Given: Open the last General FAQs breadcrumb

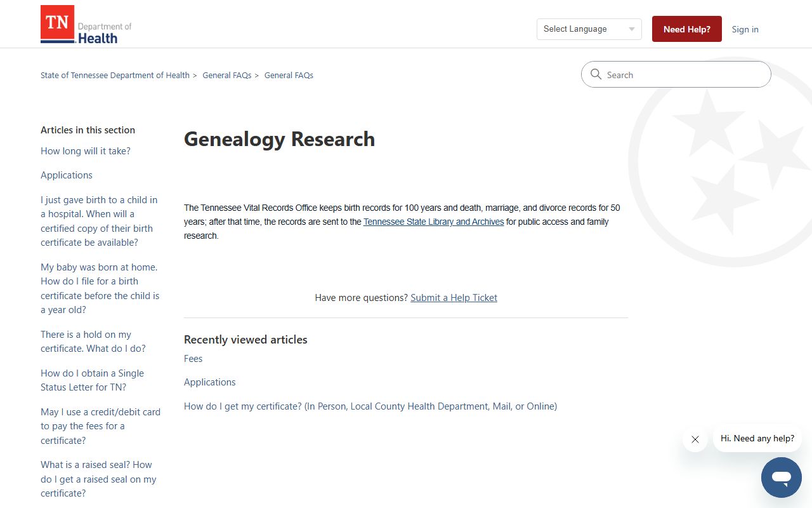Looking at the screenshot, I should click(x=289, y=75).
